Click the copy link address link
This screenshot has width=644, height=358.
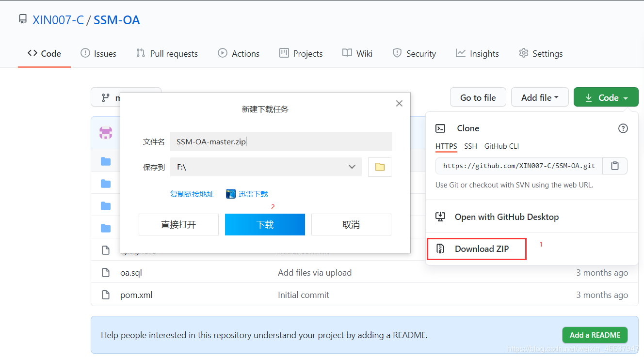(x=192, y=194)
